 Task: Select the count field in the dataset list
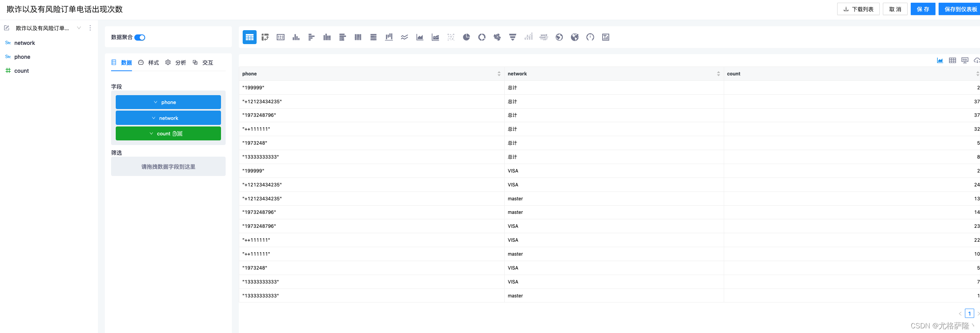coord(21,71)
